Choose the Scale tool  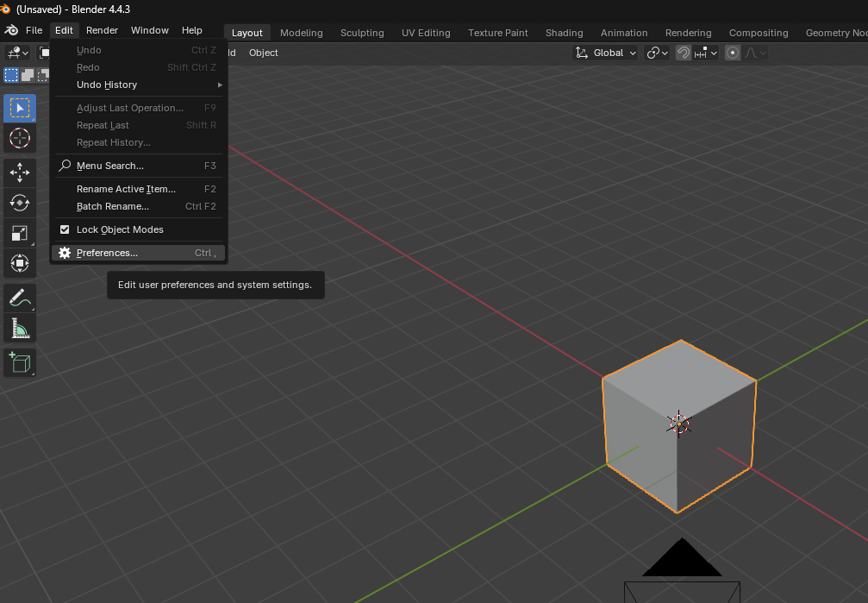(19, 233)
